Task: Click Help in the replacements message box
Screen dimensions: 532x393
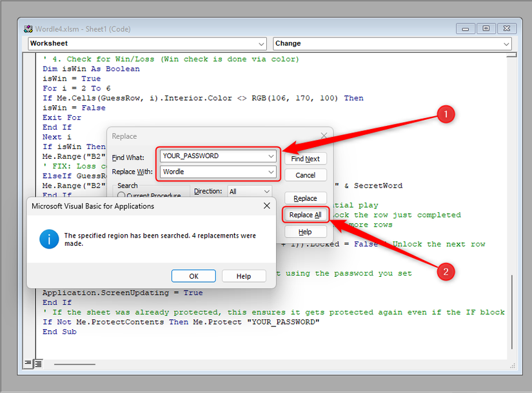Action: (244, 276)
